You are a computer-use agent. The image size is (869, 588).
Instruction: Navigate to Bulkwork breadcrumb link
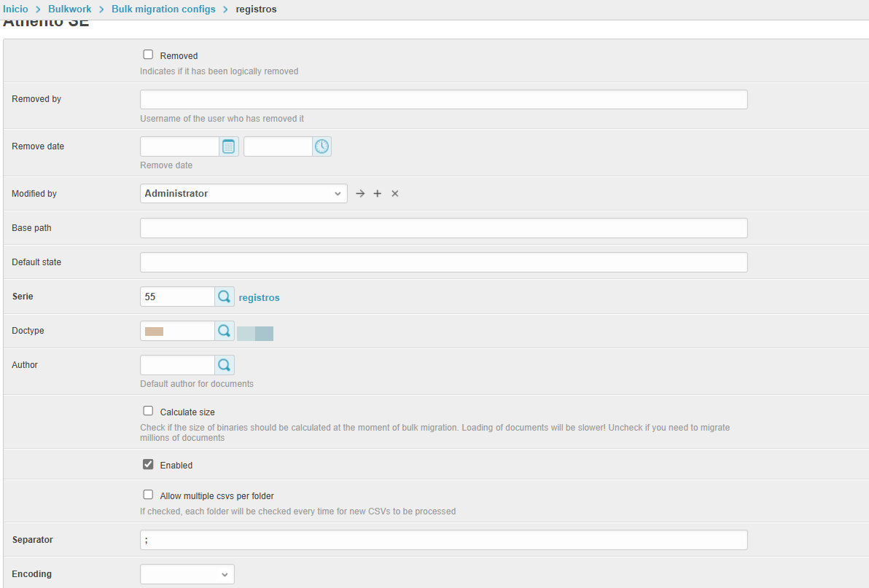pos(69,9)
